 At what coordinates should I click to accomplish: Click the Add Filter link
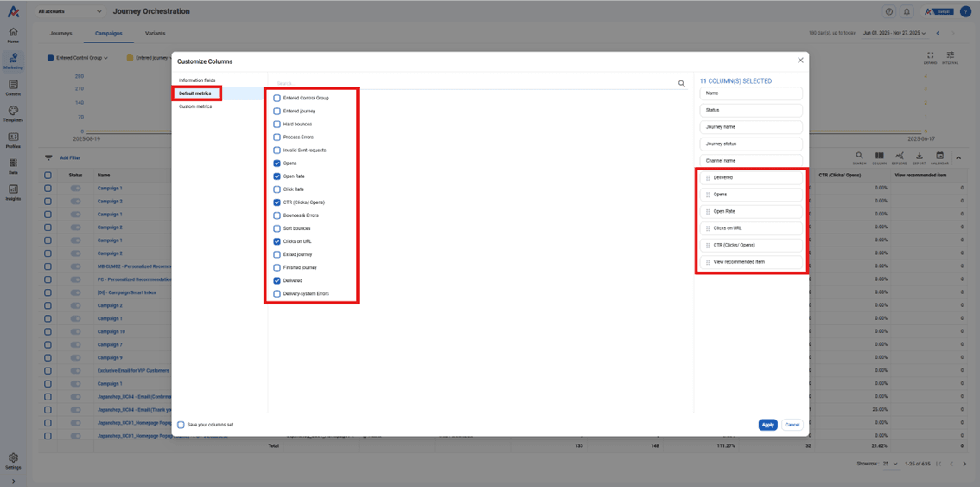70,157
